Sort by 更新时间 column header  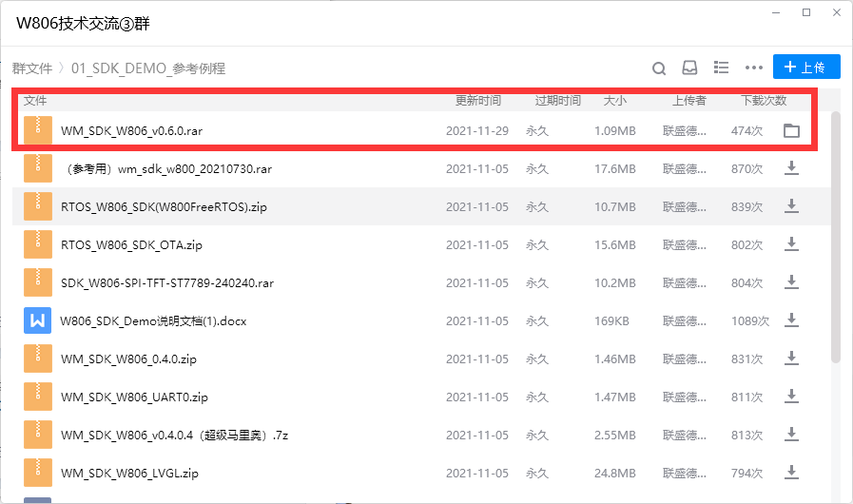click(478, 101)
